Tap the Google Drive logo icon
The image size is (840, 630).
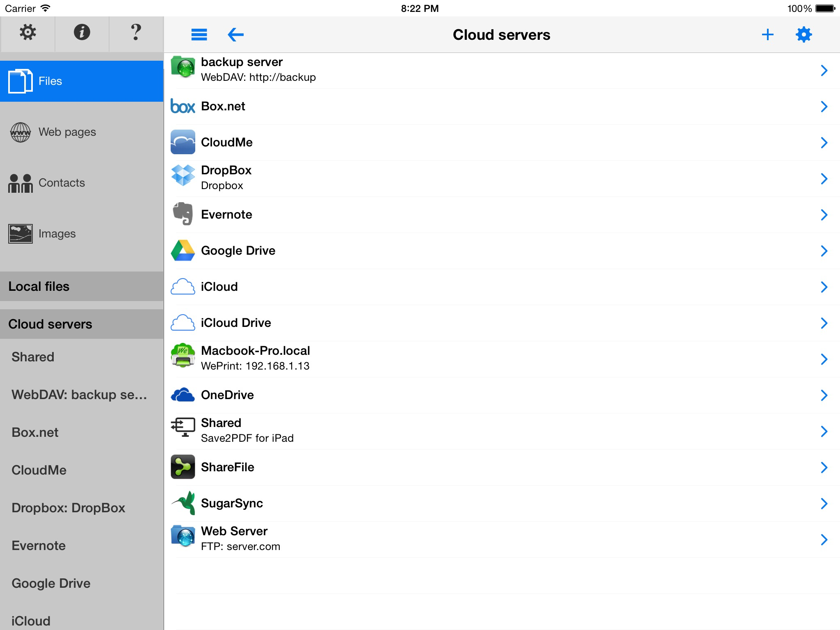pyautogui.click(x=183, y=251)
